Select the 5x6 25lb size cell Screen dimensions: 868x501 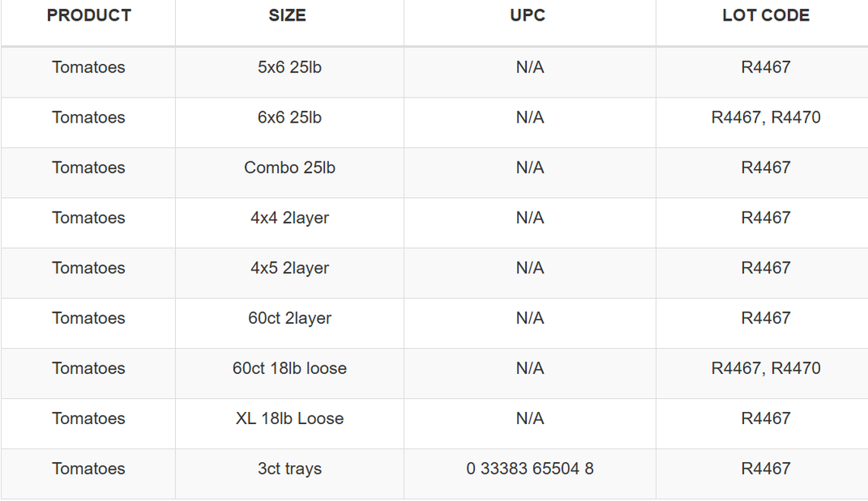pos(289,68)
